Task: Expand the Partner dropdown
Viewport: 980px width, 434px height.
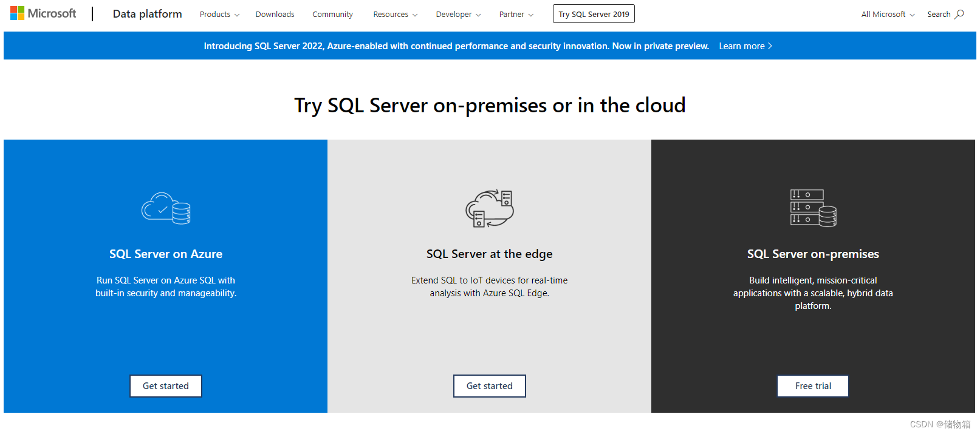Action: pyautogui.click(x=516, y=14)
